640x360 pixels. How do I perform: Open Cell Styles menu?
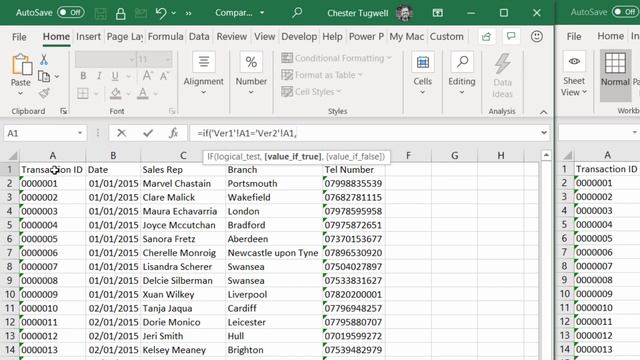click(x=311, y=91)
